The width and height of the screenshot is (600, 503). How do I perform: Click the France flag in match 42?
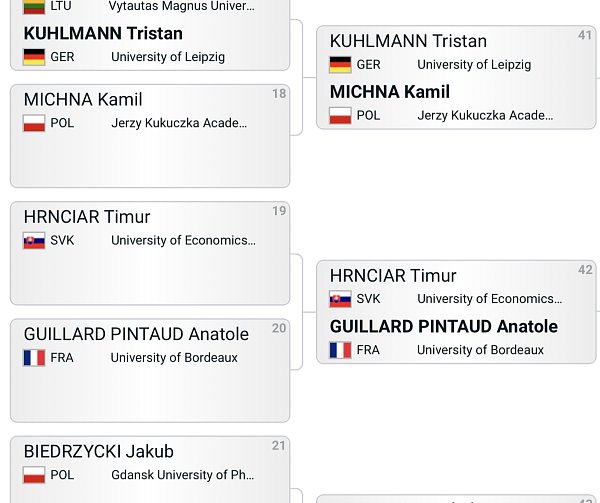tap(340, 350)
